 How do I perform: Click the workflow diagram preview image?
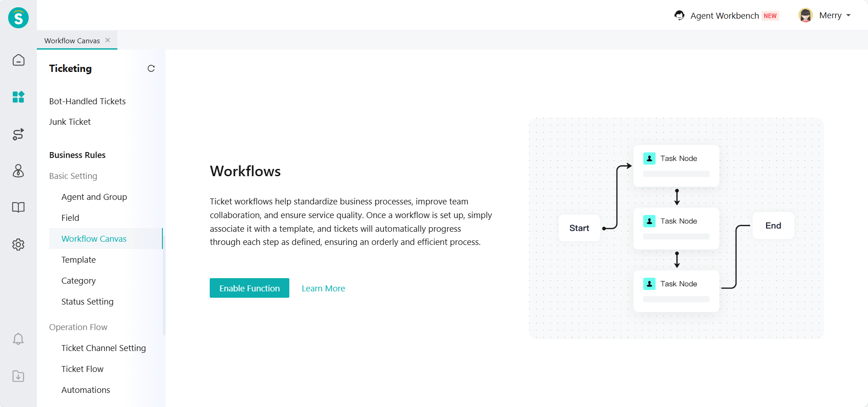tap(676, 228)
